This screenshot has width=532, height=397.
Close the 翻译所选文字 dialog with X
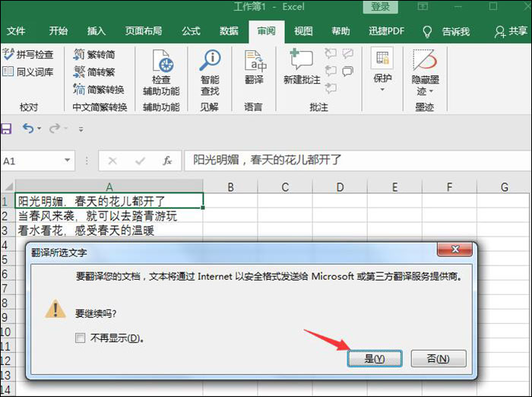coord(454,249)
